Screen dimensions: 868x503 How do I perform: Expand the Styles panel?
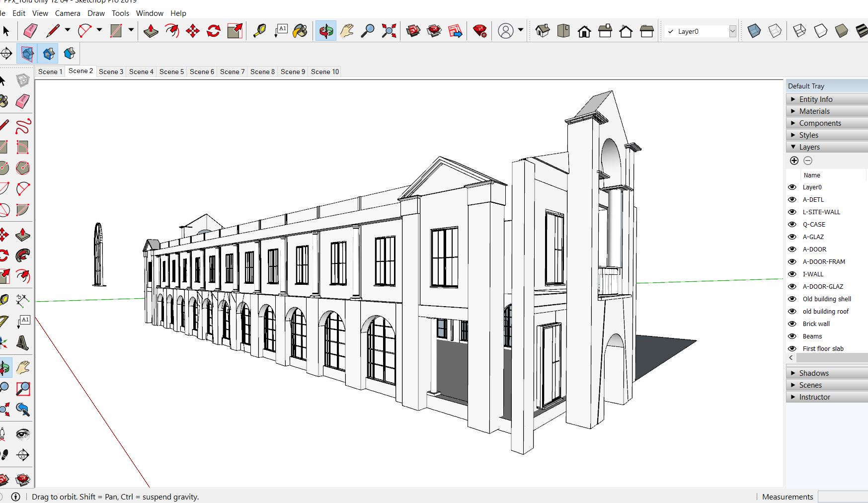click(827, 135)
